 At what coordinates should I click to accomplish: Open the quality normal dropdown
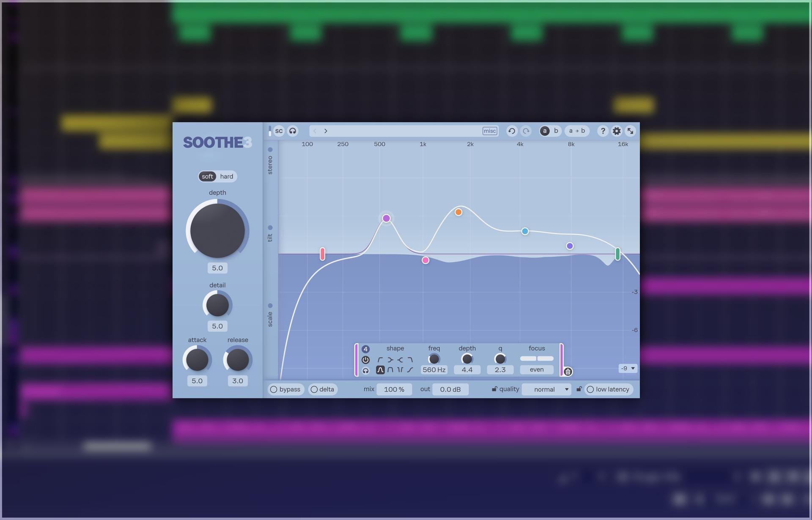[x=546, y=389]
